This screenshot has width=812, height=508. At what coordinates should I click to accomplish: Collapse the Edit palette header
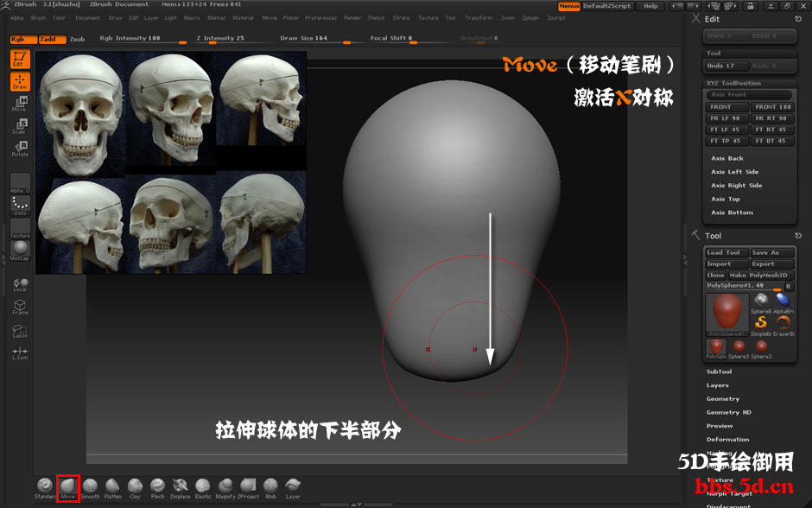pos(712,19)
